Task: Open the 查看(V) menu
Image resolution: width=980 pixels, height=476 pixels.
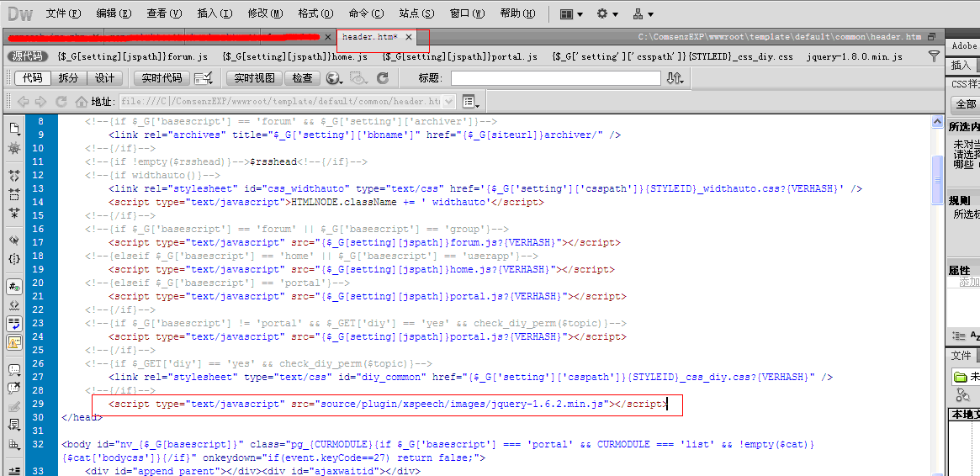Action: (x=164, y=13)
